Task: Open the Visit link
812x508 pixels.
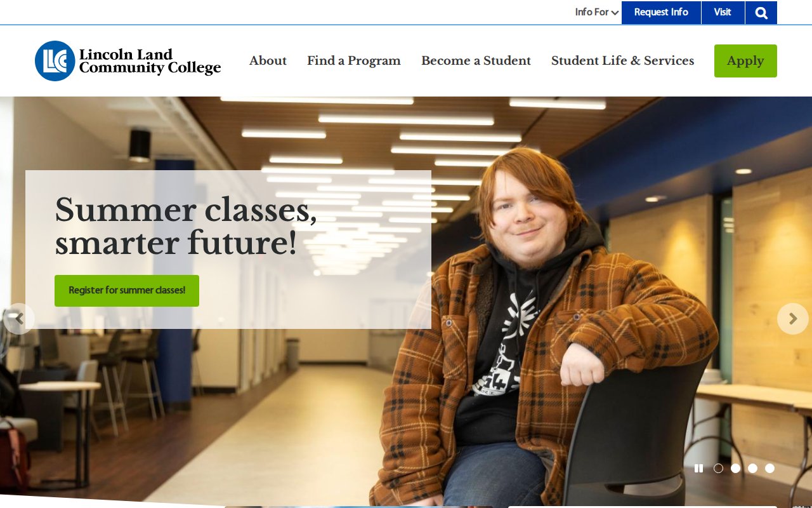Action: coord(723,13)
